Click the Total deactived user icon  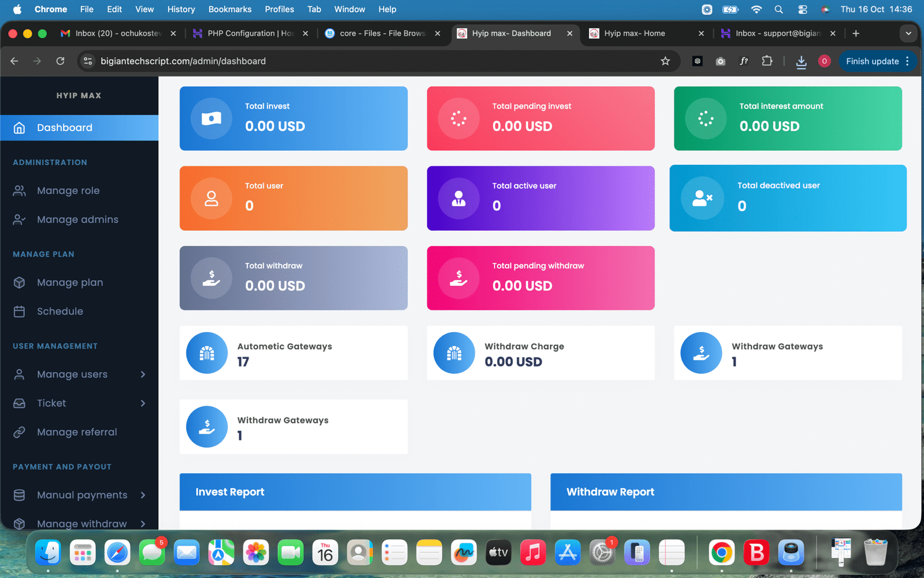pyautogui.click(x=702, y=199)
